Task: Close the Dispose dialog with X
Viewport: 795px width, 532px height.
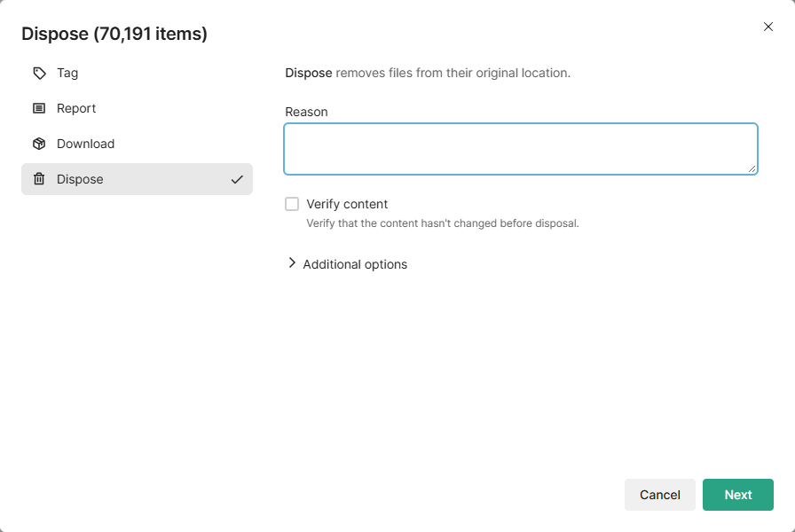Action: point(768,27)
